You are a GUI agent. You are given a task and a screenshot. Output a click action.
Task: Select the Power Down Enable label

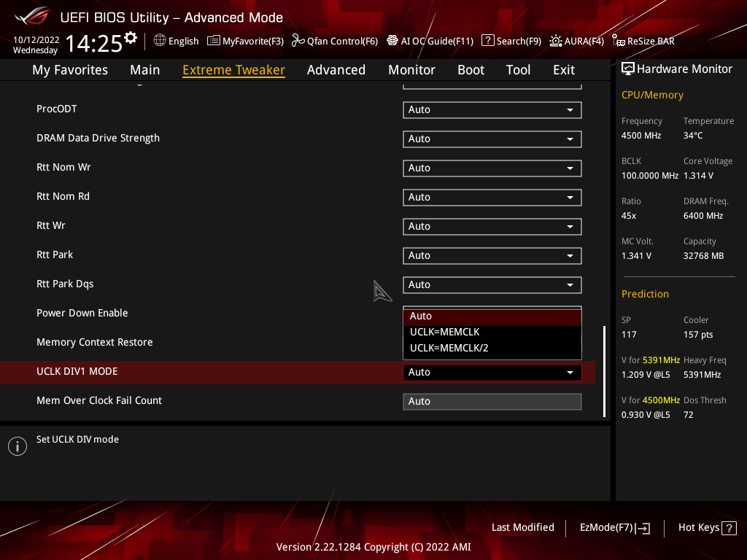pos(82,314)
